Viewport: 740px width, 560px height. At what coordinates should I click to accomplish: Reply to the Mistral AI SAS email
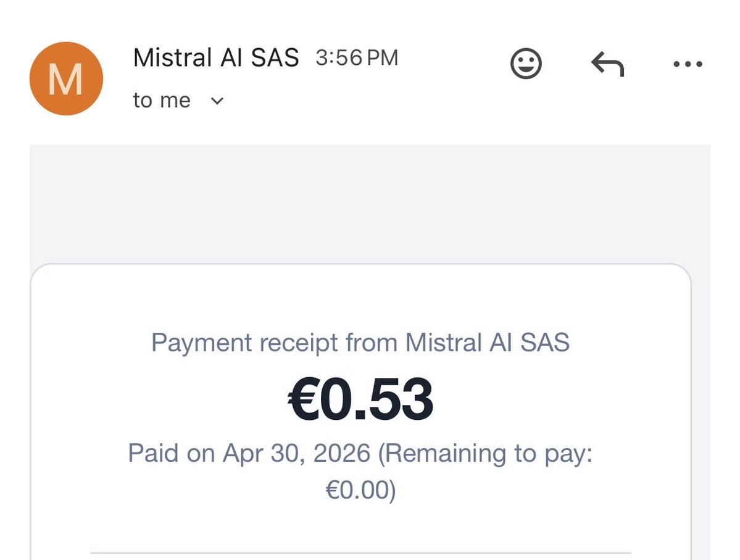[x=608, y=64]
